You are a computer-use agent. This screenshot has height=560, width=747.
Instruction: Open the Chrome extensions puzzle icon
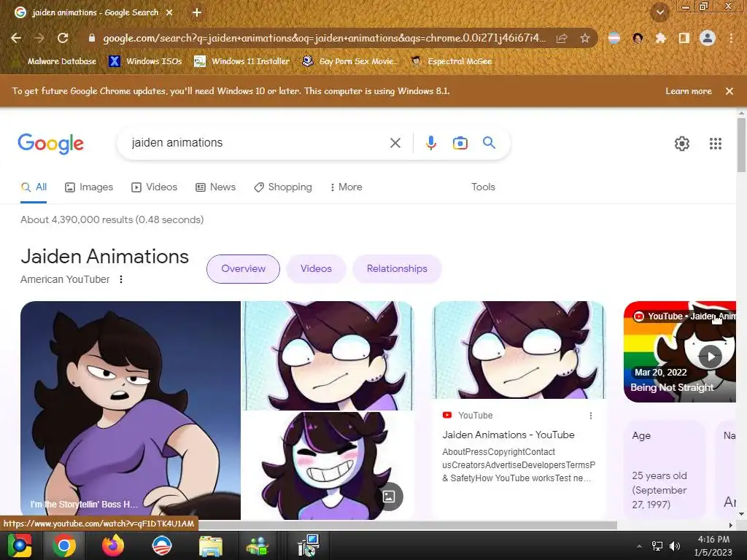click(660, 38)
